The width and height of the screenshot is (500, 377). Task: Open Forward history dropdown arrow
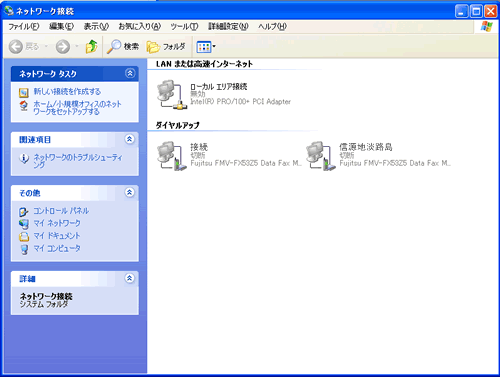coord(77,46)
